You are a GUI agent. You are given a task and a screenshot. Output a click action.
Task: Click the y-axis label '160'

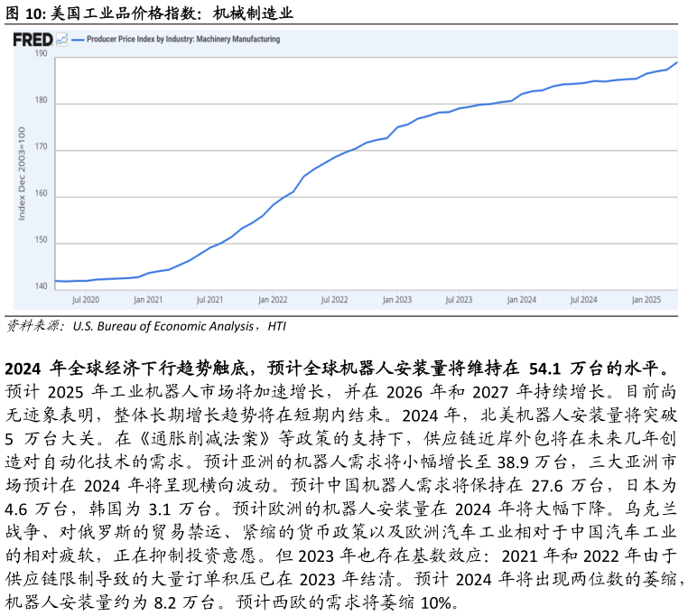pyautogui.click(x=41, y=193)
